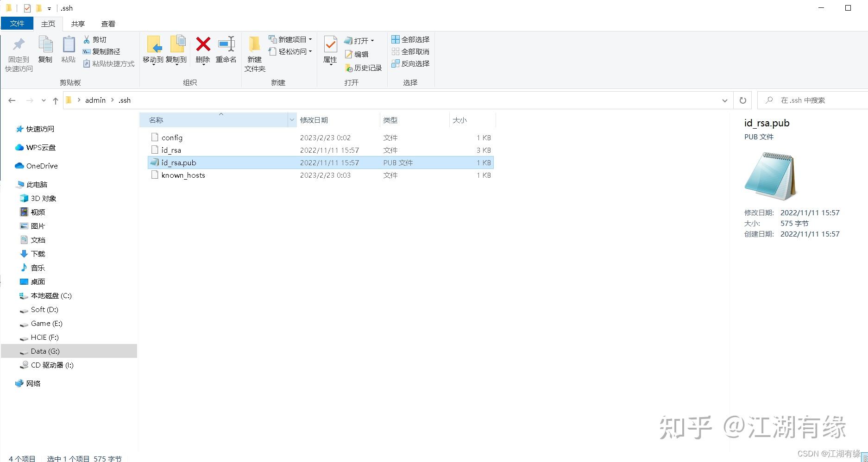Open Videos (视频) in the sidebar
Screen dimensions: 868x462
pos(33,212)
